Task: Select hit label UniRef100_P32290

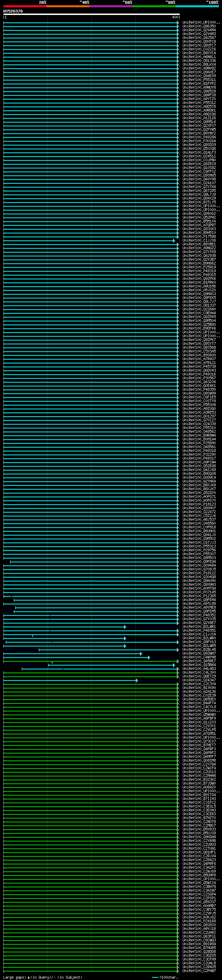Action: pos(199,455)
